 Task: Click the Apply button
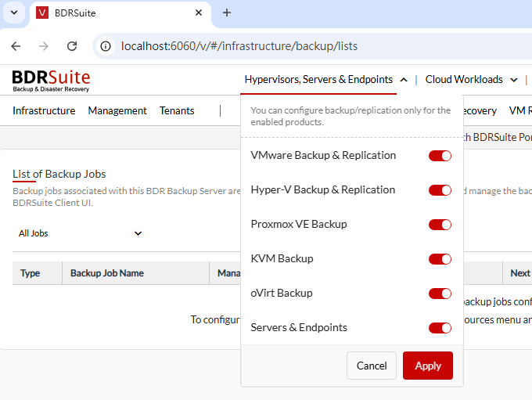point(427,366)
